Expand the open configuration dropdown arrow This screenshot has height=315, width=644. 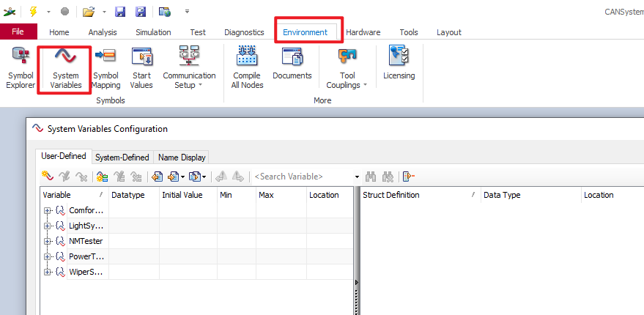(x=104, y=12)
